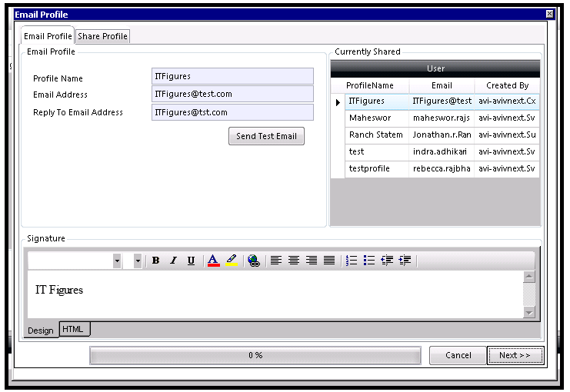570x392 pixels.
Task: Click the User group header
Action: pos(435,68)
